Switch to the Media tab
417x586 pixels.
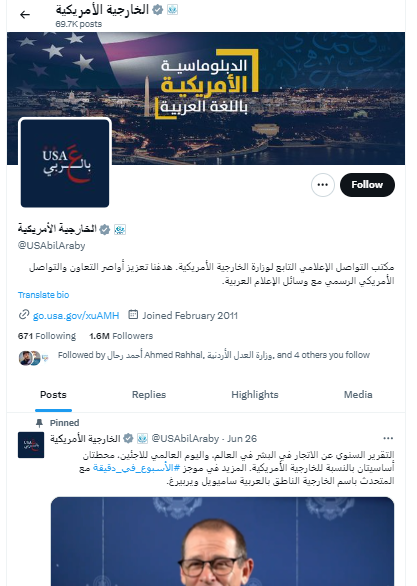[x=358, y=395]
